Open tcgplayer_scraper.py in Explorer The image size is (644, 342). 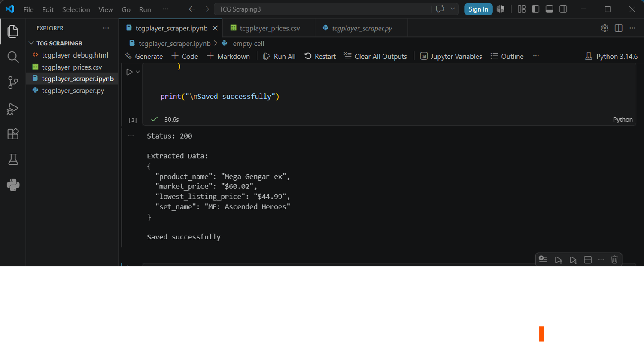(72, 91)
